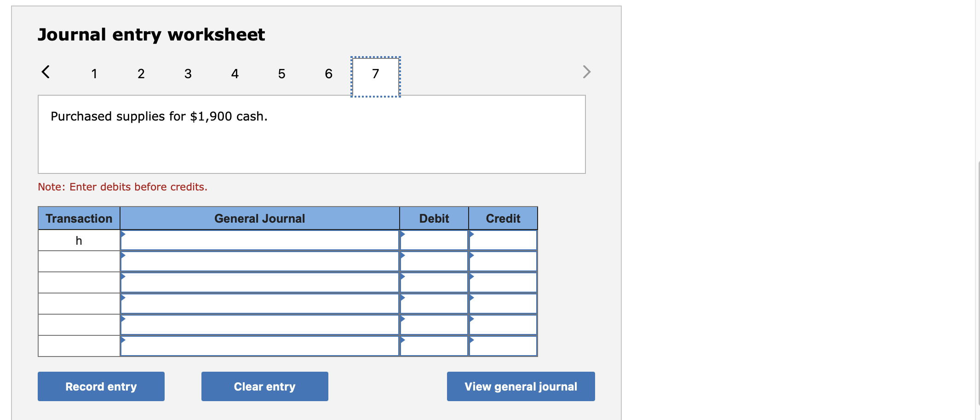This screenshot has height=420, width=980.
Task: Switch to transaction tab 5
Action: pos(281,74)
